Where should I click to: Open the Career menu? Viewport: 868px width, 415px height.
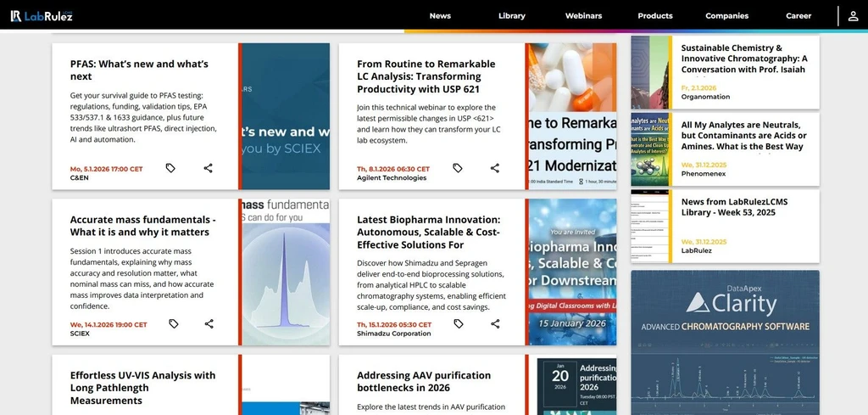coord(798,16)
